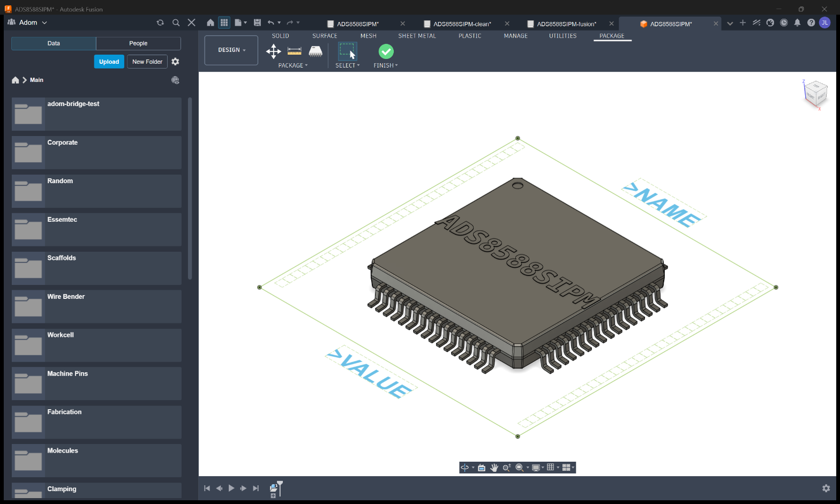Open timeline settings gear
Viewport: 840px width, 504px height.
point(826,488)
